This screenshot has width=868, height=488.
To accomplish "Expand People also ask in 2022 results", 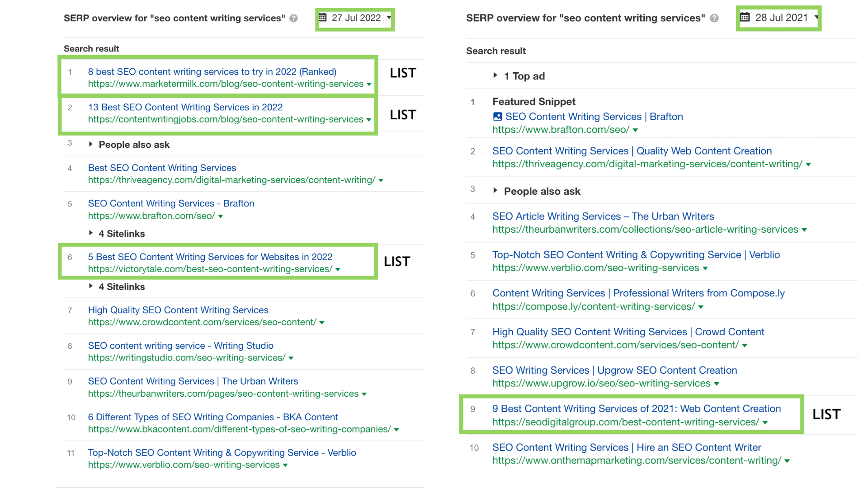I will [91, 144].
